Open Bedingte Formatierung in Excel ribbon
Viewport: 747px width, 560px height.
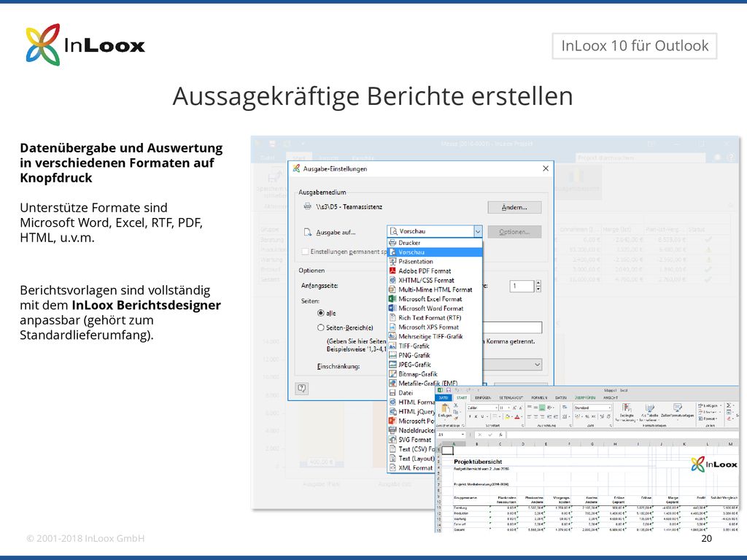click(x=627, y=411)
